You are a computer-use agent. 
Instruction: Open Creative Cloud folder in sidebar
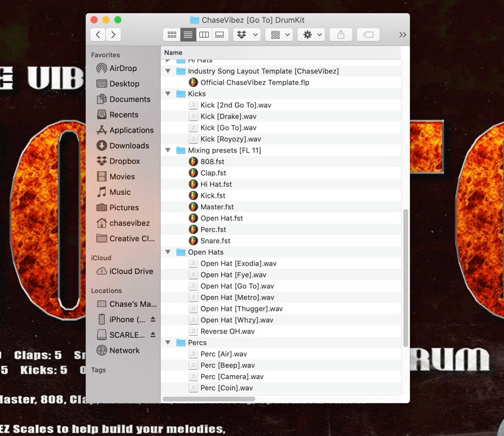tap(132, 238)
